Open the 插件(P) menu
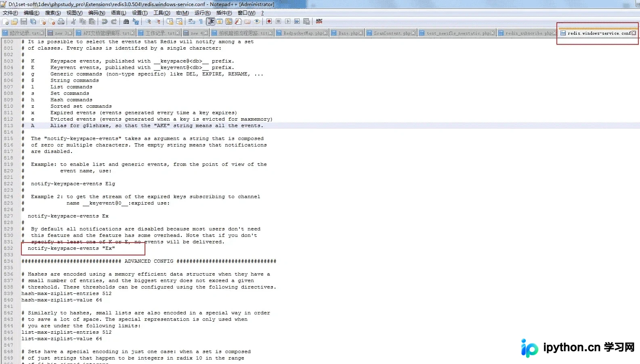Screen dimensions: 640x364 (x=224, y=13)
